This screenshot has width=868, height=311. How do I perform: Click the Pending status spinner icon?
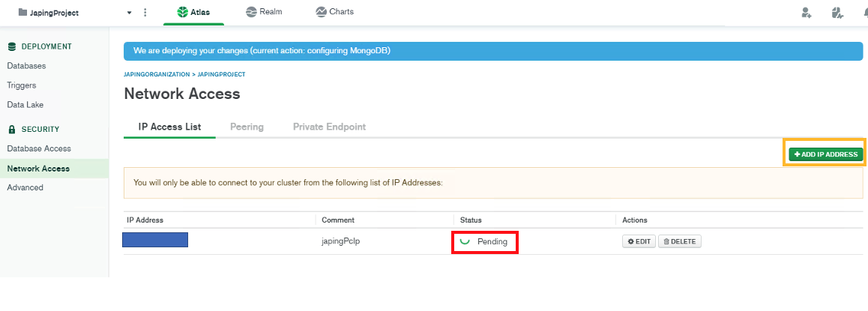(465, 241)
